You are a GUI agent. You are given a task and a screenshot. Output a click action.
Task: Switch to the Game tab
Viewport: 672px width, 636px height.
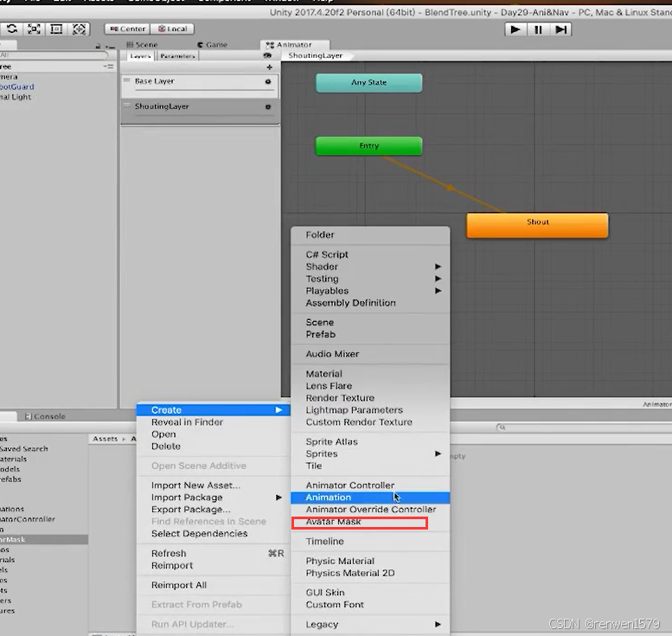coord(212,45)
